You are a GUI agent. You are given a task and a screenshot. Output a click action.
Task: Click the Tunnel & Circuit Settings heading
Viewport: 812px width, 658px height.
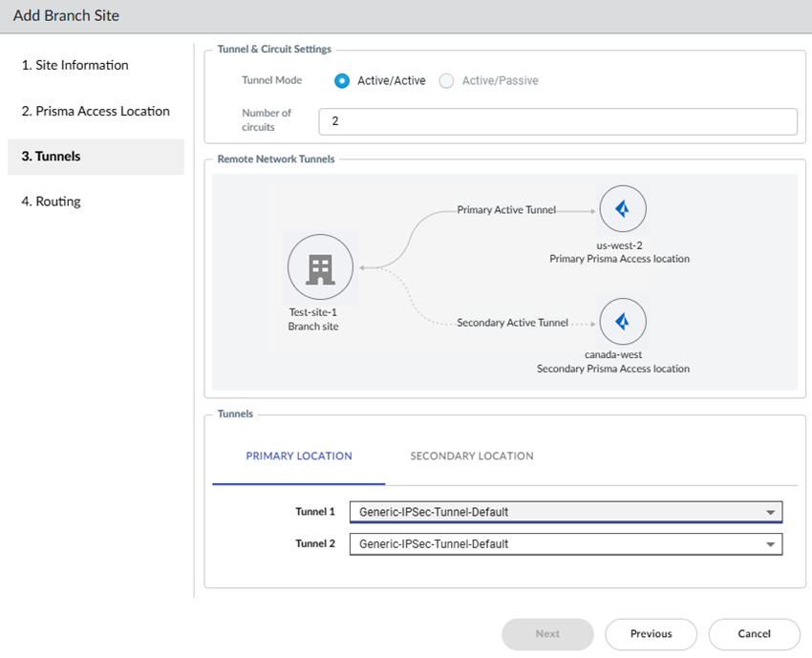coord(274,49)
